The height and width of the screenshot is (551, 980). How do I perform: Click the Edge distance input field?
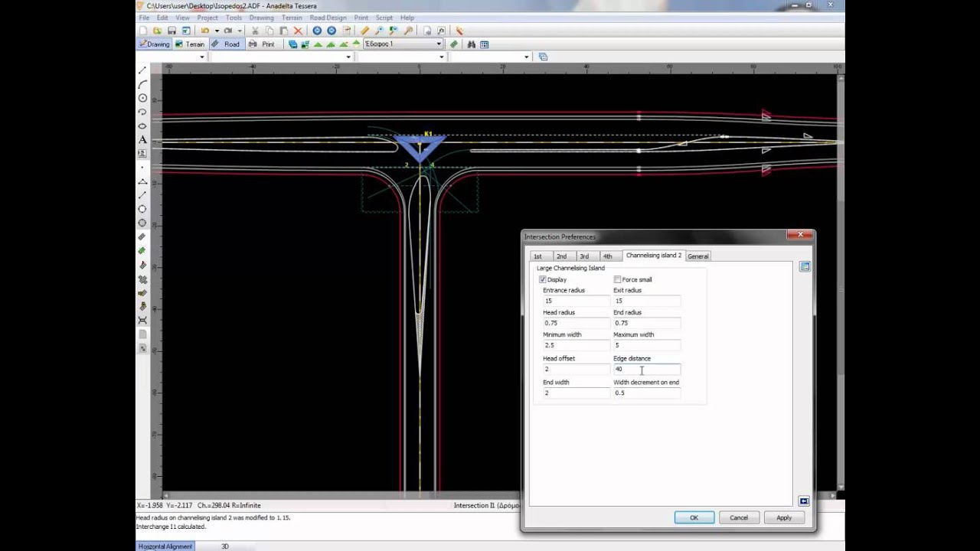(x=646, y=369)
